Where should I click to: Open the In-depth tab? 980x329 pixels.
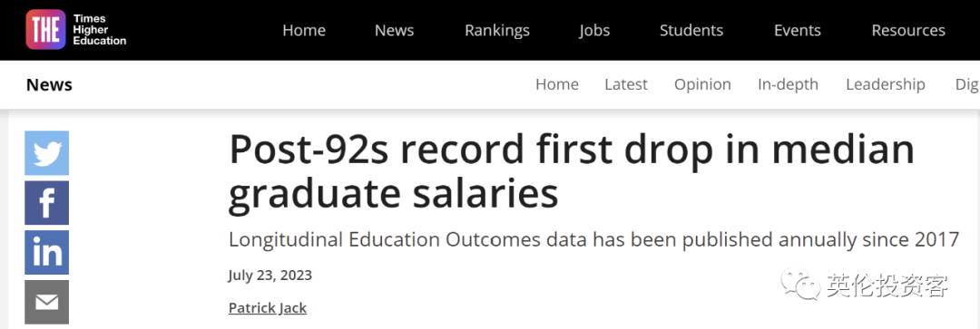pyautogui.click(x=789, y=85)
